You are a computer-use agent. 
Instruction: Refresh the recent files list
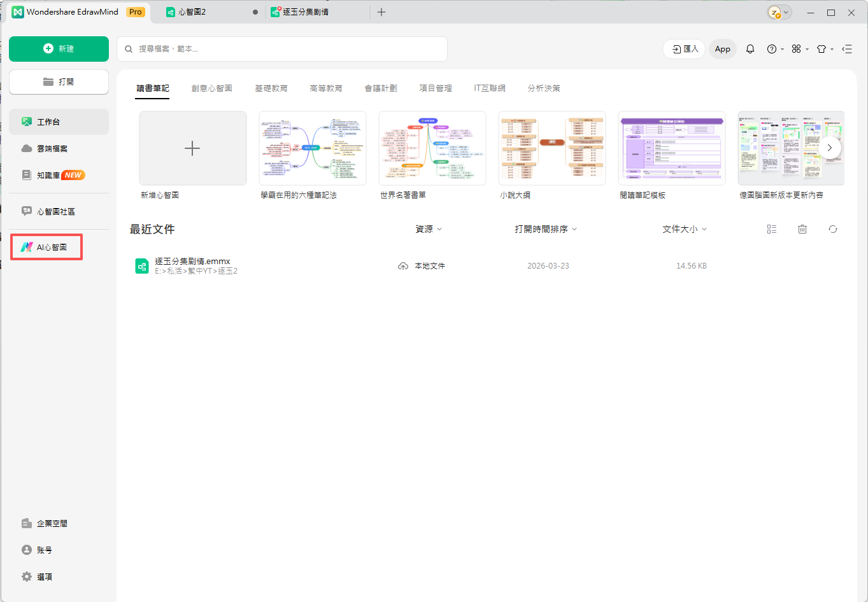(x=832, y=228)
